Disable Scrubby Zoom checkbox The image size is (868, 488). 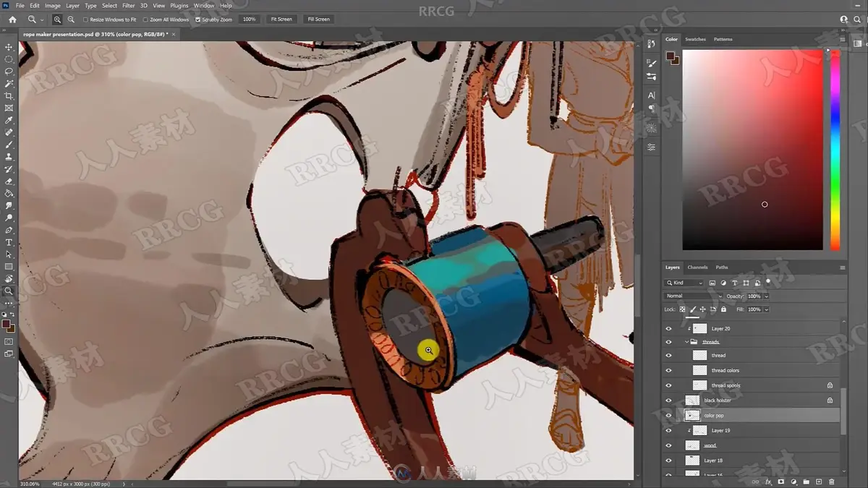(198, 20)
